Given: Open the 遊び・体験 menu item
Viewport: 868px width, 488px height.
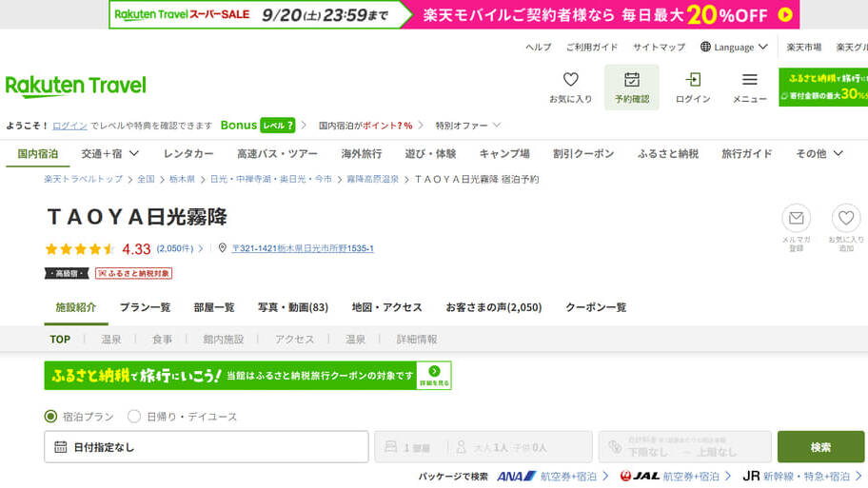Looking at the screenshot, I should 430,154.
